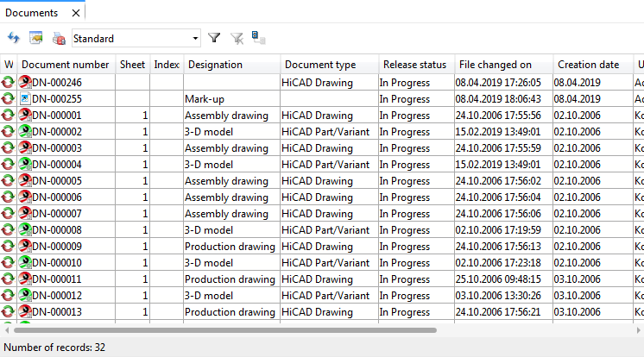
Task: Sort by Release status column header
Action: click(414, 65)
